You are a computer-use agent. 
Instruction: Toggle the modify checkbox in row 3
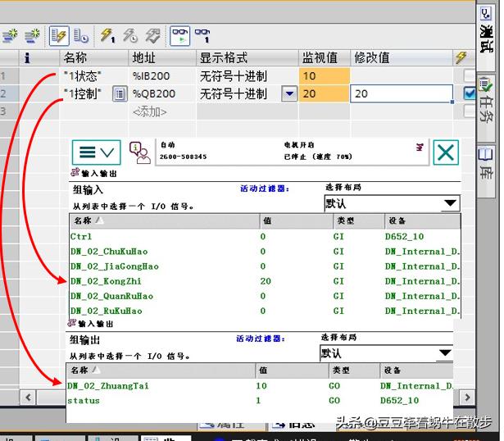point(470,111)
